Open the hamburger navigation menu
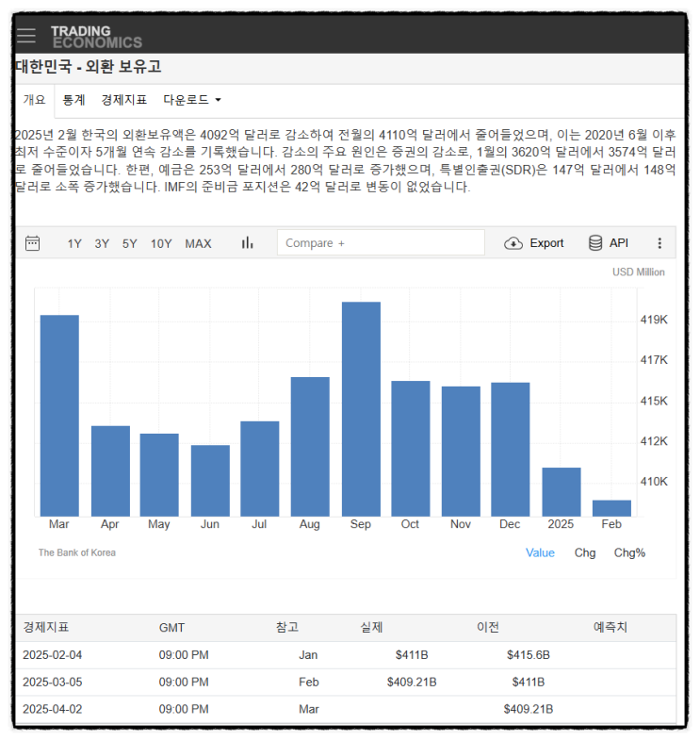 pos(26,36)
